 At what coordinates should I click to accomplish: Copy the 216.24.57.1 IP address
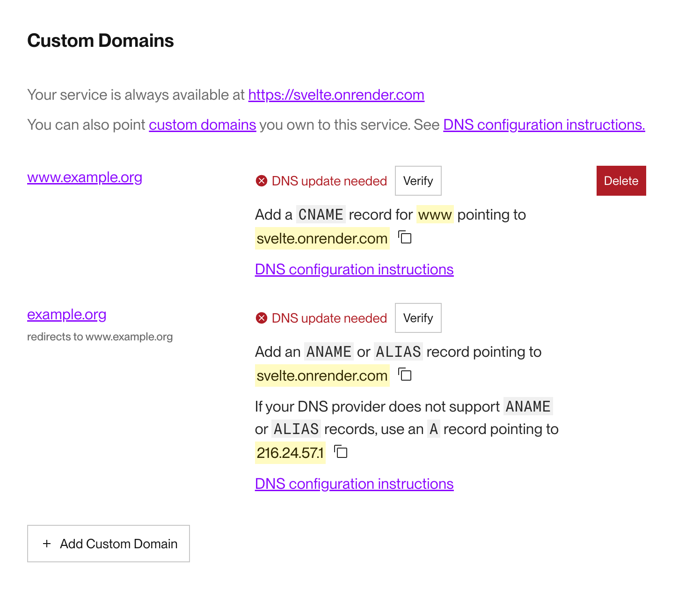(341, 452)
